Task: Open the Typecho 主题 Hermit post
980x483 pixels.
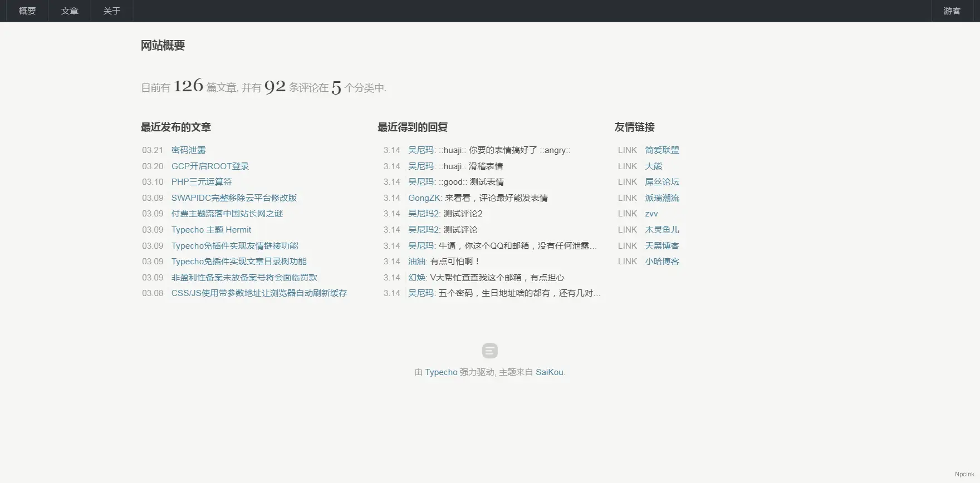Action: pos(211,230)
